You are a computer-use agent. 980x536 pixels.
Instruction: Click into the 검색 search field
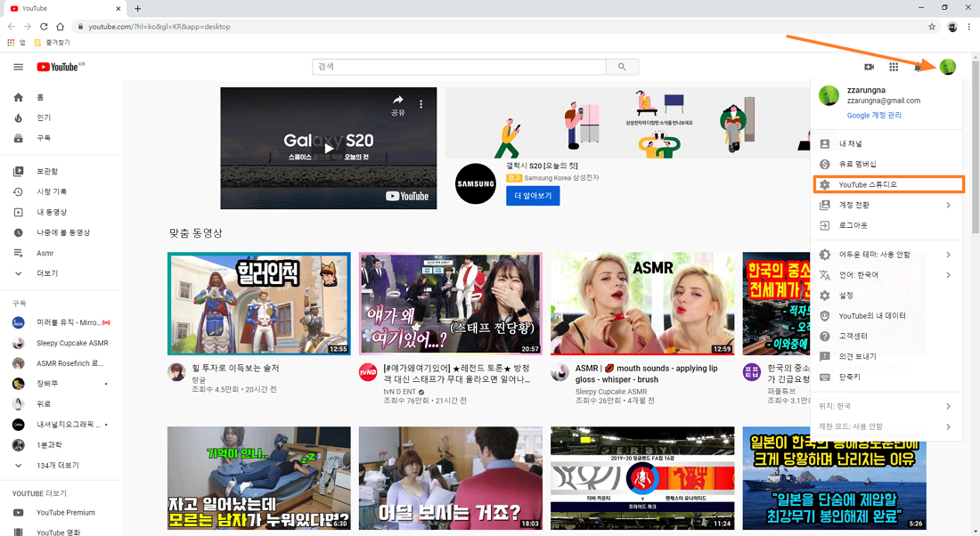point(460,67)
